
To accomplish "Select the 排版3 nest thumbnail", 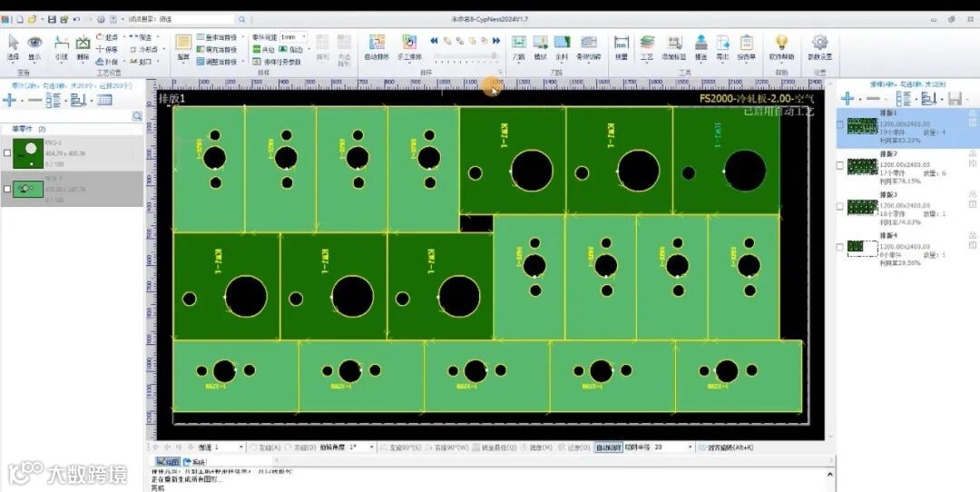I will pos(863,207).
